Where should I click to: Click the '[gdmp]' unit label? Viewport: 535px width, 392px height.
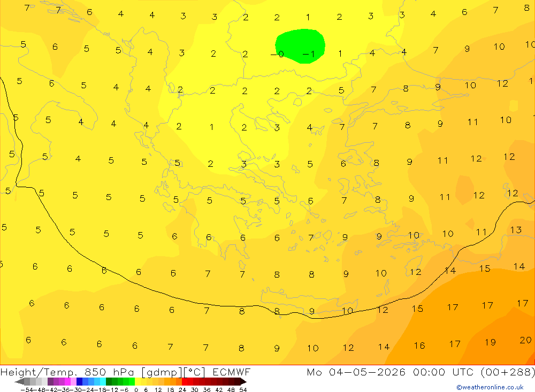pos(162,372)
